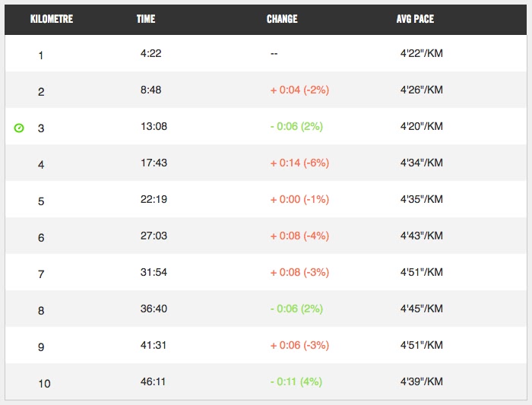Click the 31:54 time for kilometre 7
This screenshot has height=405, width=532.
[153, 272]
